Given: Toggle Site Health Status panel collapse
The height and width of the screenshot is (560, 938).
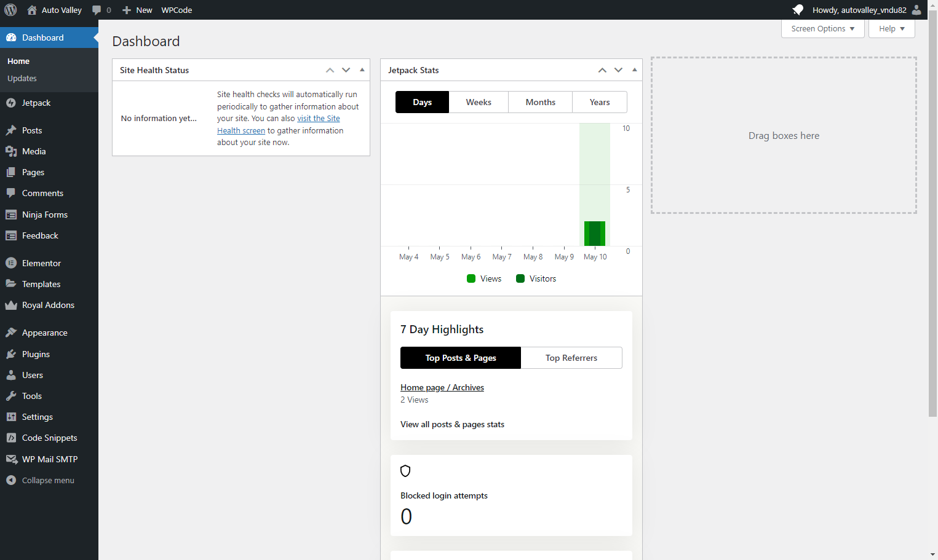Looking at the screenshot, I should click(x=362, y=70).
